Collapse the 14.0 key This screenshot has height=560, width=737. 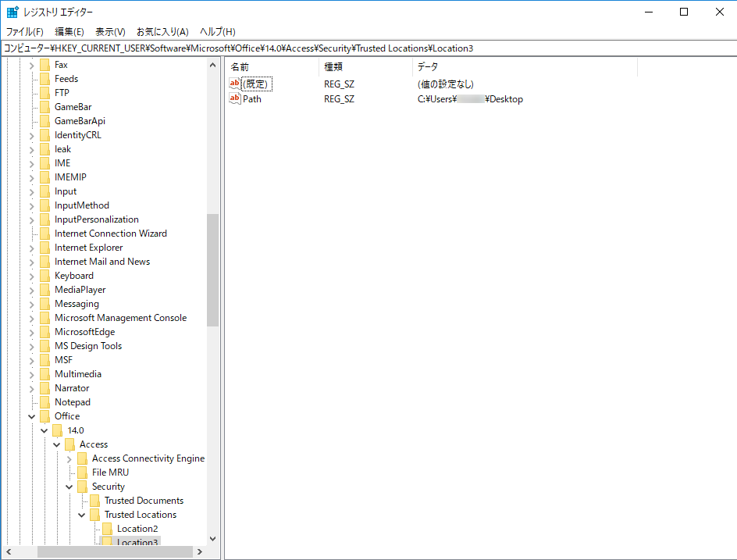pyautogui.click(x=45, y=430)
